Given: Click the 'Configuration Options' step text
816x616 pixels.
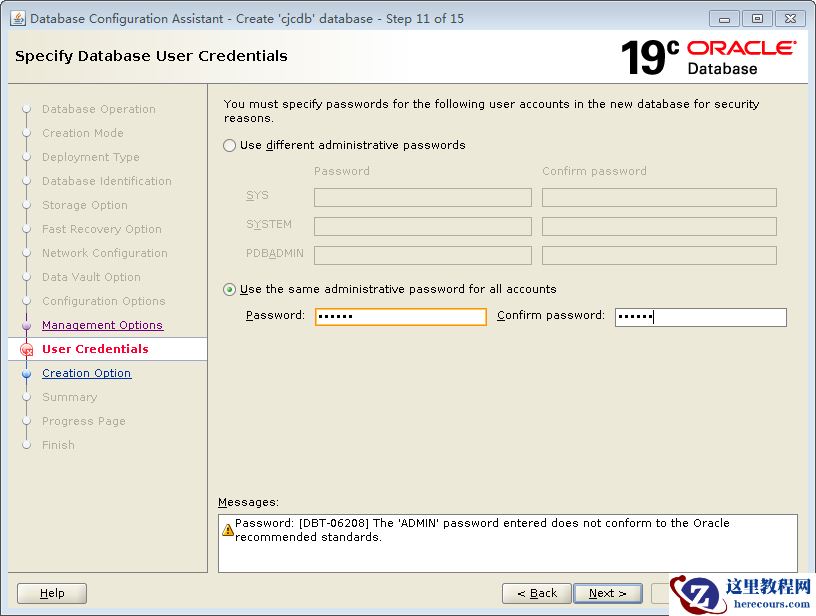Looking at the screenshot, I should click(x=104, y=301).
